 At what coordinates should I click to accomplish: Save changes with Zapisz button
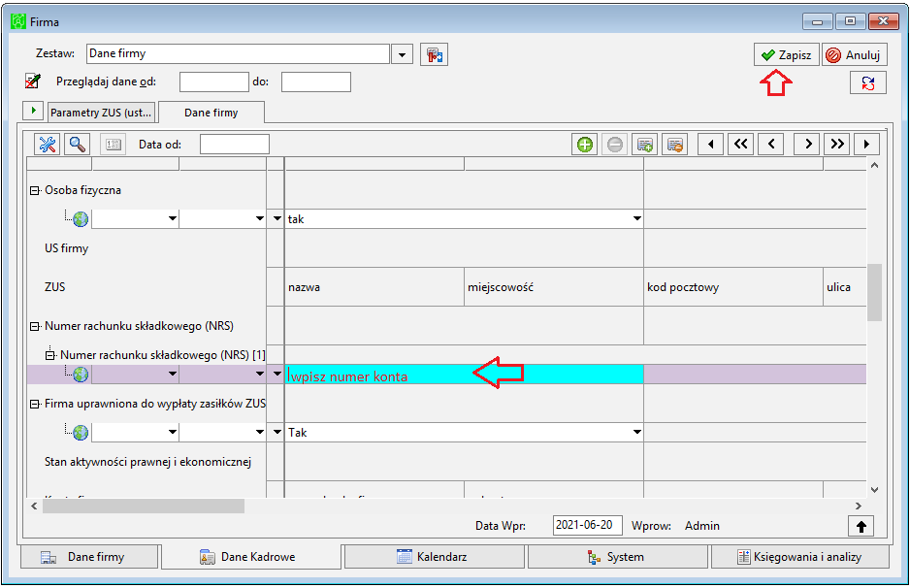pos(787,54)
